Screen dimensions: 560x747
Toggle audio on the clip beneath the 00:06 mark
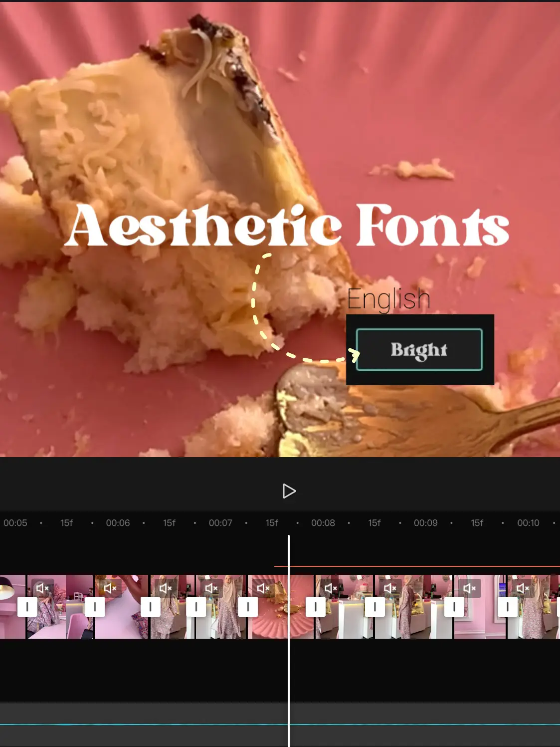coord(111,589)
